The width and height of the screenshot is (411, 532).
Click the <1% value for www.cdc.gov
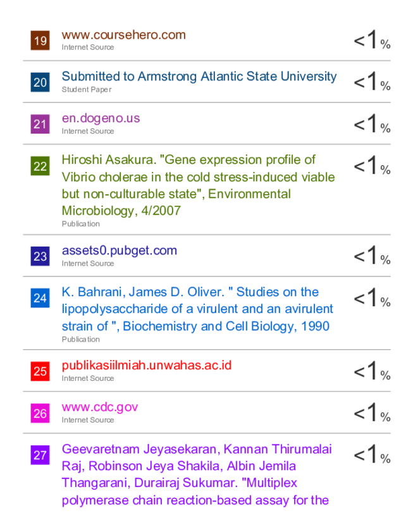pos(372,412)
